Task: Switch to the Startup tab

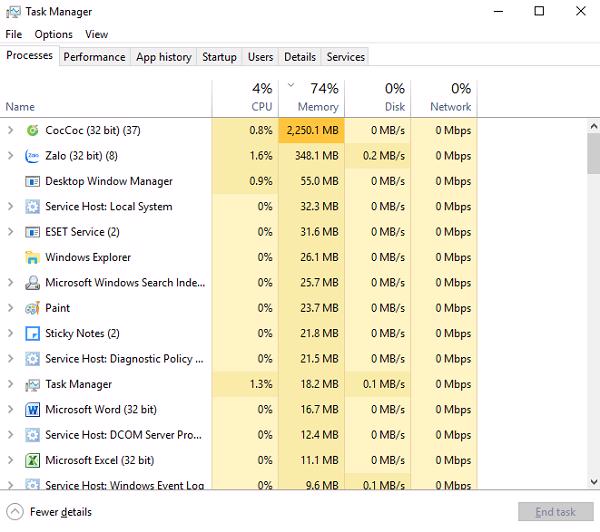Action: click(219, 57)
